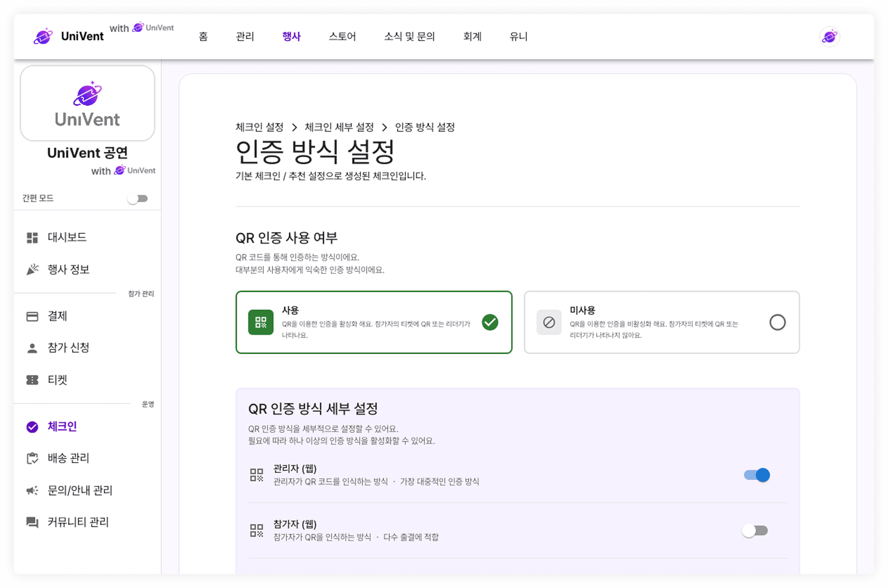Toggle the 간편 모드 switch
This screenshot has height=588, width=888.
tap(138, 199)
